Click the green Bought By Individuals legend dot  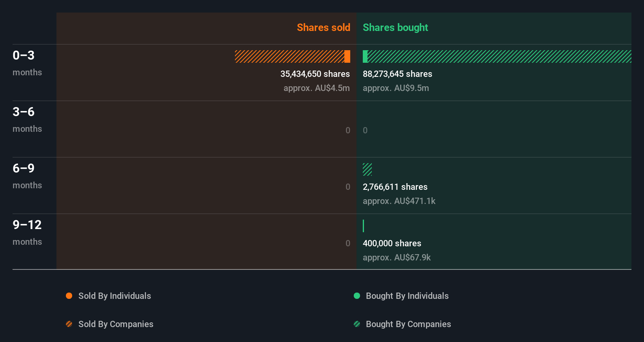pyautogui.click(x=357, y=296)
